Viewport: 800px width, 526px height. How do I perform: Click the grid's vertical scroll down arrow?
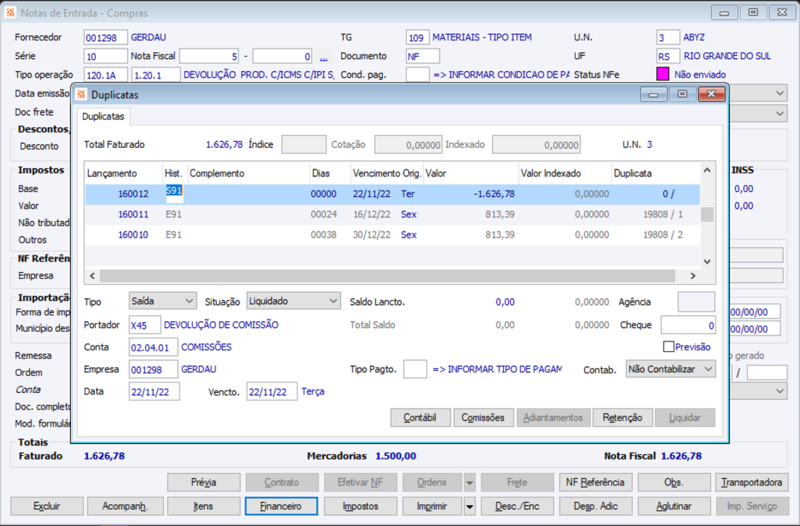(x=707, y=261)
